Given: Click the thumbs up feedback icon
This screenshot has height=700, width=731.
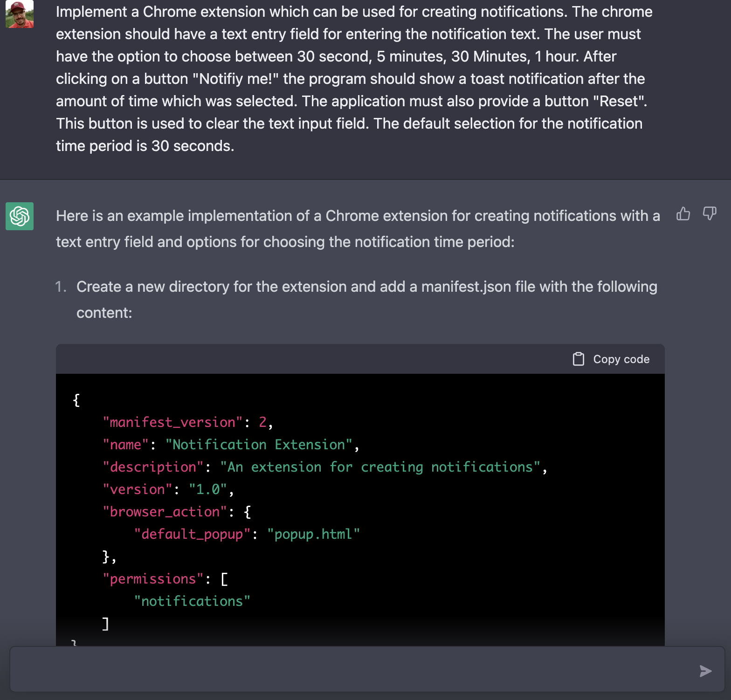Looking at the screenshot, I should click(683, 214).
